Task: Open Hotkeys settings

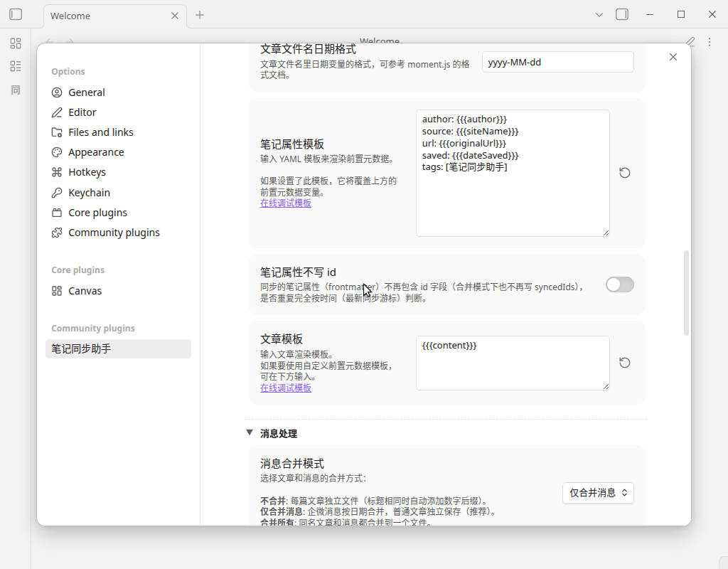Action: coord(119,172)
